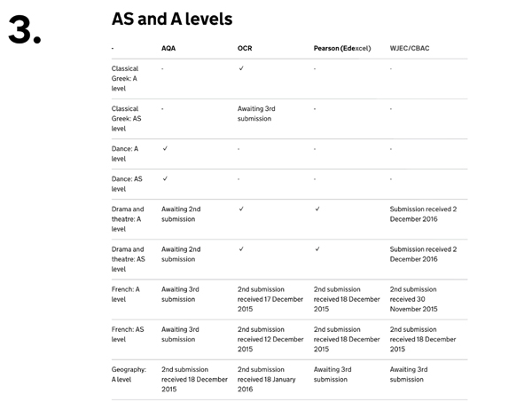Click the AS and A levels heading

[172, 19]
